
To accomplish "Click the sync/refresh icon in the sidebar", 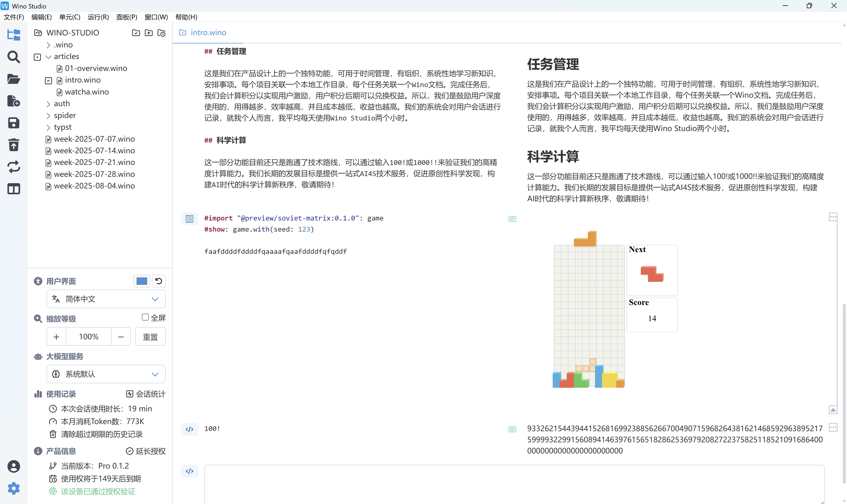I will click(13, 167).
